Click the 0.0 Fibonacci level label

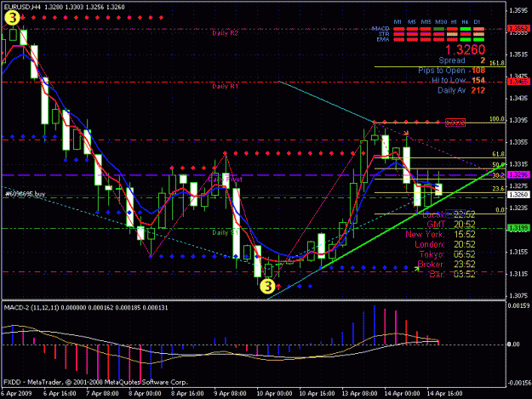500,210
